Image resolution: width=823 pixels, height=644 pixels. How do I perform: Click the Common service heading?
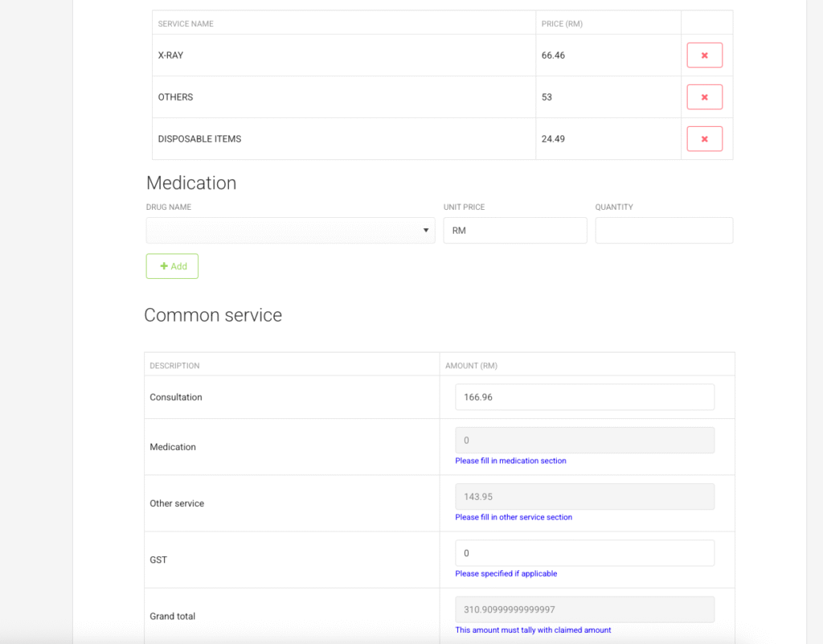(213, 315)
